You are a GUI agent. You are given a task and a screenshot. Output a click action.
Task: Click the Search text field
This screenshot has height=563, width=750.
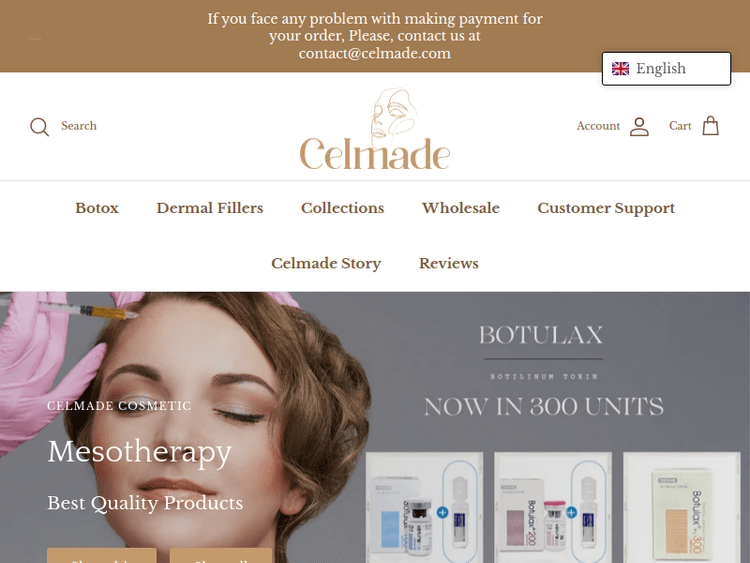point(79,126)
